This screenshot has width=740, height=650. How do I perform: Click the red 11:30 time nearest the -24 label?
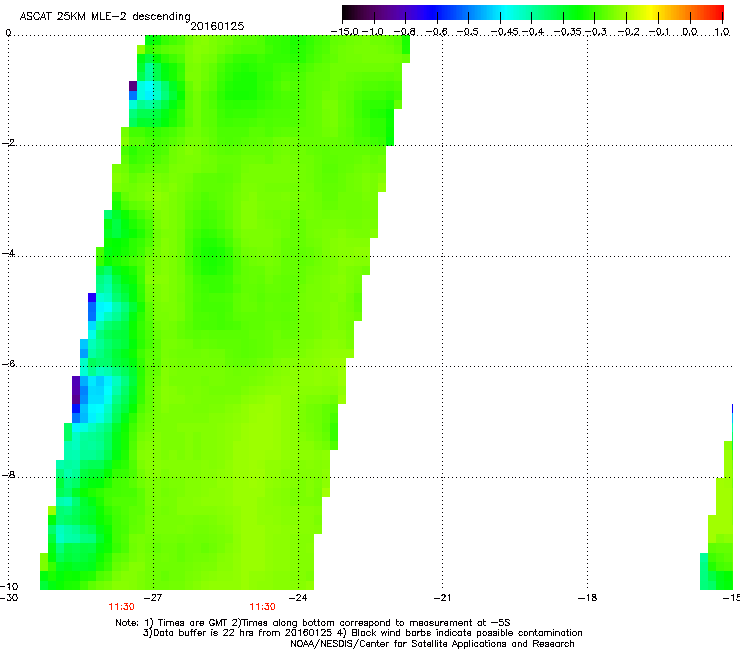pos(262,607)
